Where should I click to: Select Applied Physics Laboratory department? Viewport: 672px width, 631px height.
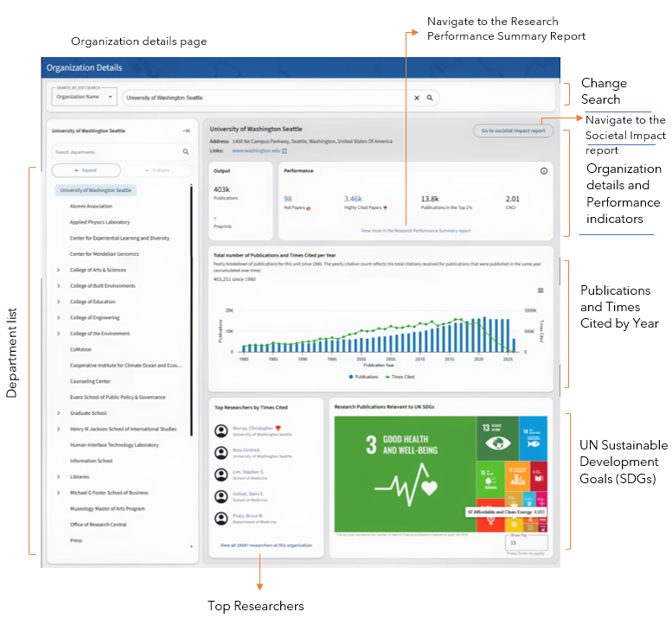coord(99,222)
